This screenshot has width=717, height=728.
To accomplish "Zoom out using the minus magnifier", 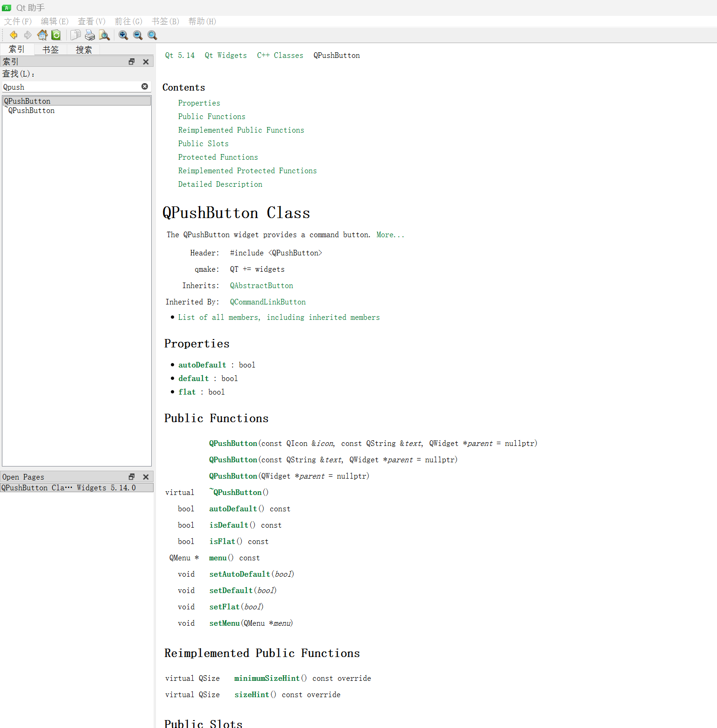I will tap(138, 35).
